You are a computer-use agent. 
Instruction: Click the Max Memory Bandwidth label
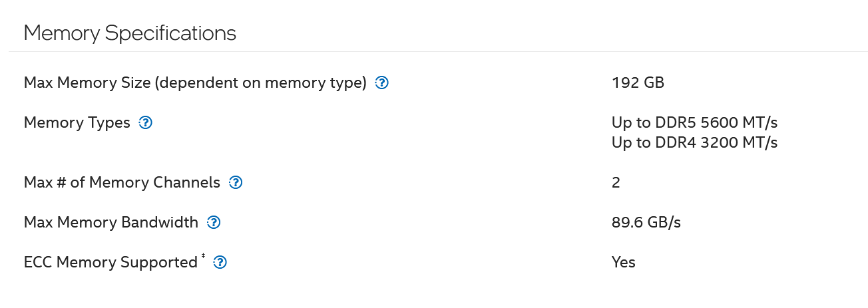pos(111,222)
